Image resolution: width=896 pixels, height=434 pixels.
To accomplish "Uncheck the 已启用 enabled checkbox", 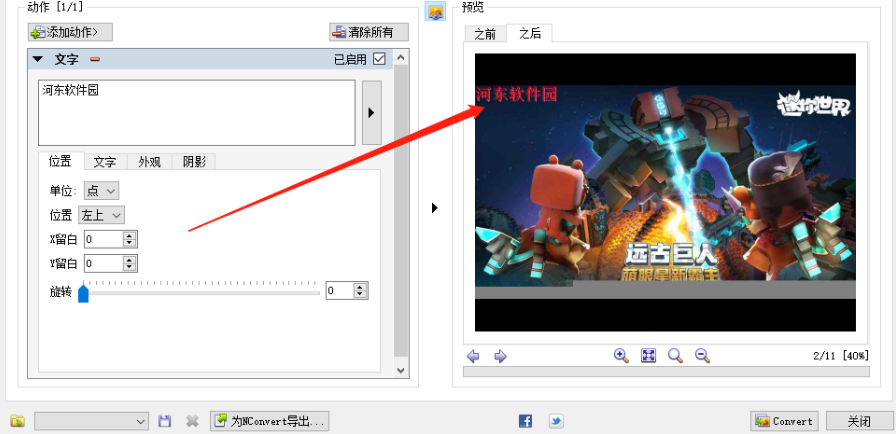I will (379, 59).
